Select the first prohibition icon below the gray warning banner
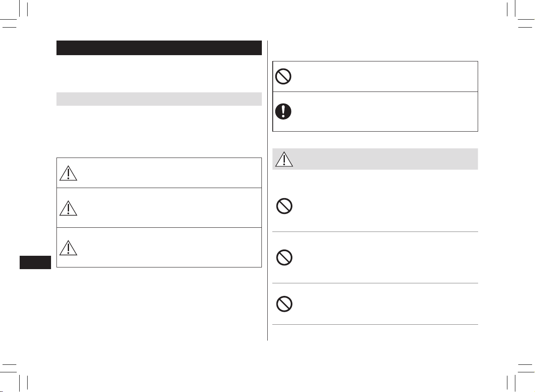This screenshot has width=535, height=392. [284, 206]
